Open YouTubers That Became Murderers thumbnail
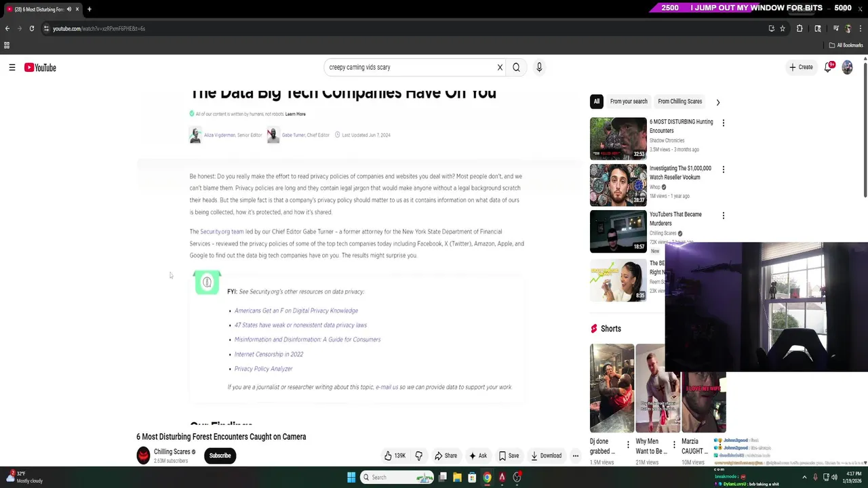 [x=618, y=231]
